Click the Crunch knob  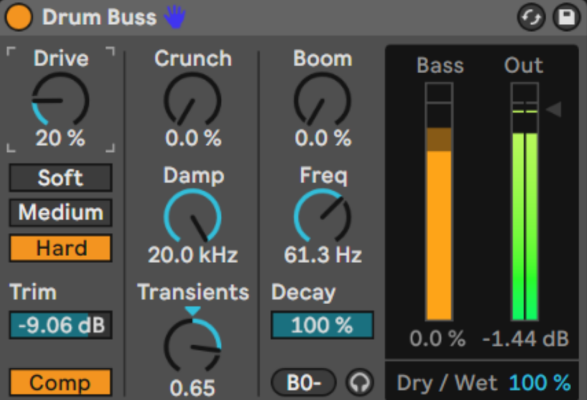point(192,100)
